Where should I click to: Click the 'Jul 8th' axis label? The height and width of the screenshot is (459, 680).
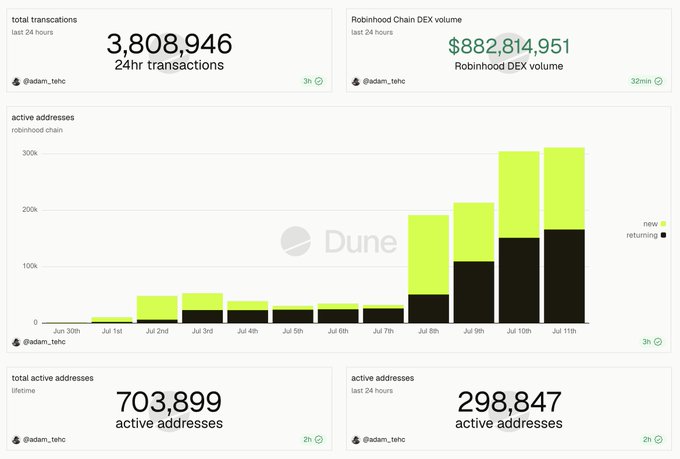pos(428,331)
